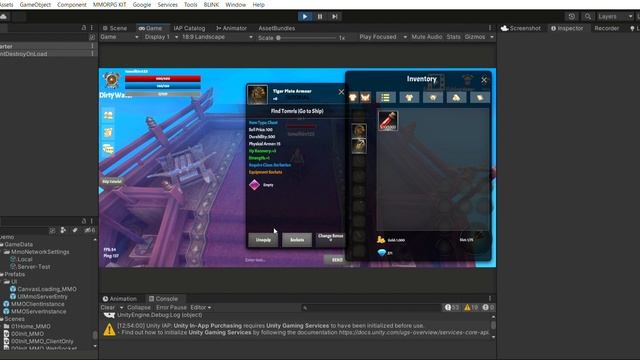640x360 pixels.
Task: Select the red potion item in Inventory
Action: pyautogui.click(x=388, y=121)
